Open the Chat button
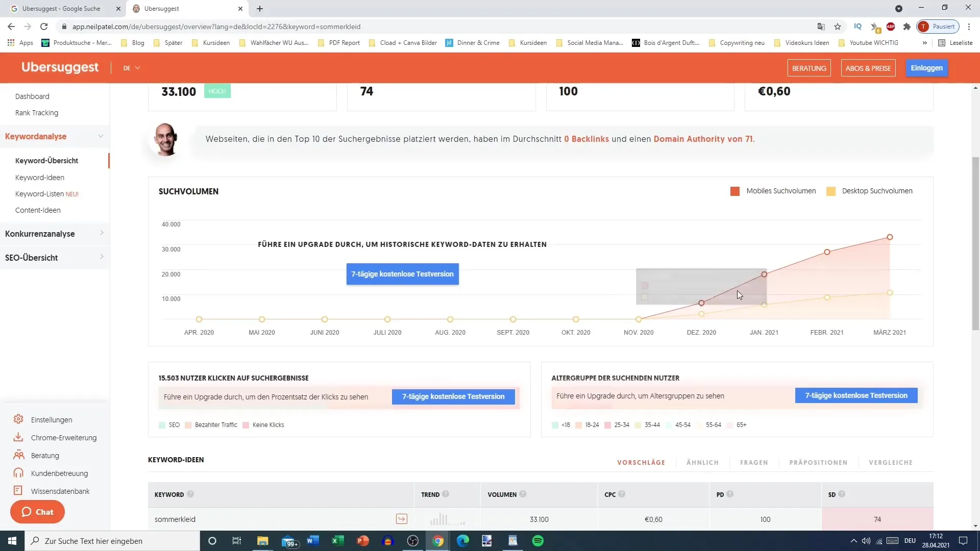Image resolution: width=980 pixels, height=551 pixels. tap(37, 512)
